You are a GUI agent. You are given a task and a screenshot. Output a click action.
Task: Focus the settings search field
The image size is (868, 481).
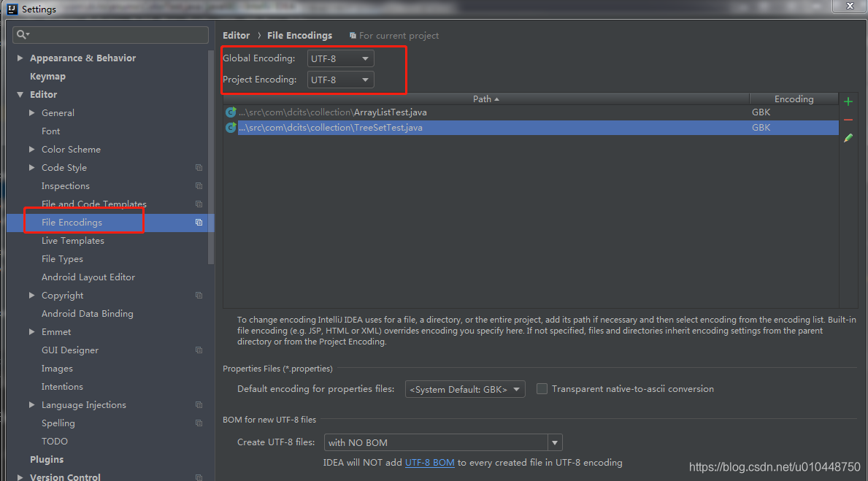[111, 34]
